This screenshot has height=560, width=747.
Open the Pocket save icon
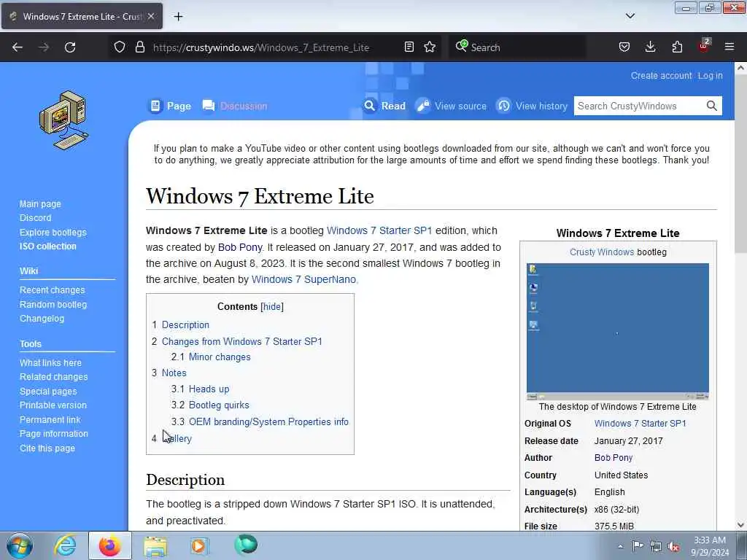point(624,47)
